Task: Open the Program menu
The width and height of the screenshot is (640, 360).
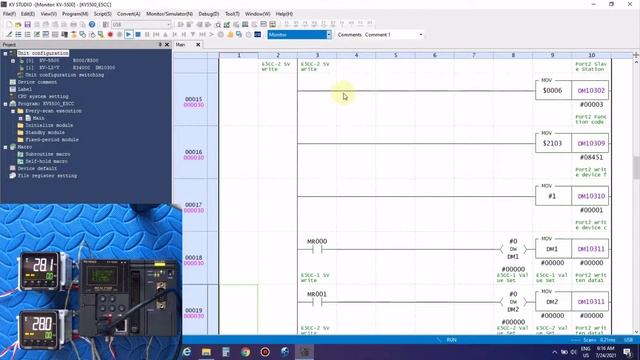Action: click(75, 14)
